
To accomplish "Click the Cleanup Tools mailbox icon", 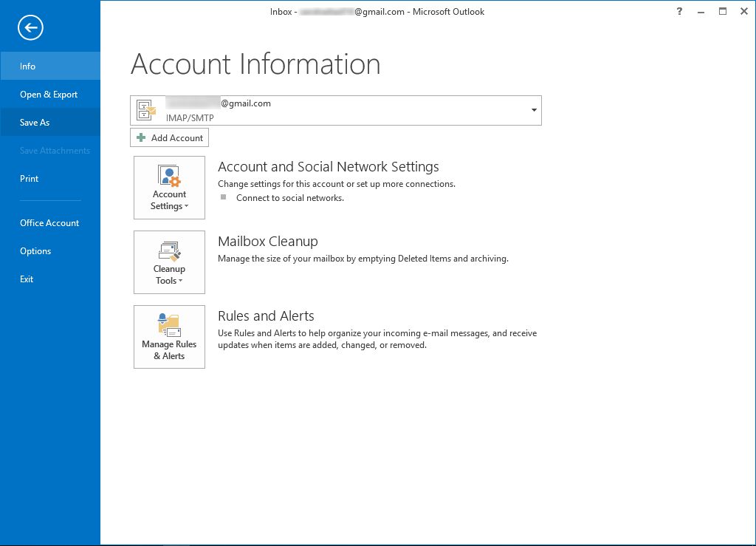I will pyautogui.click(x=169, y=252).
